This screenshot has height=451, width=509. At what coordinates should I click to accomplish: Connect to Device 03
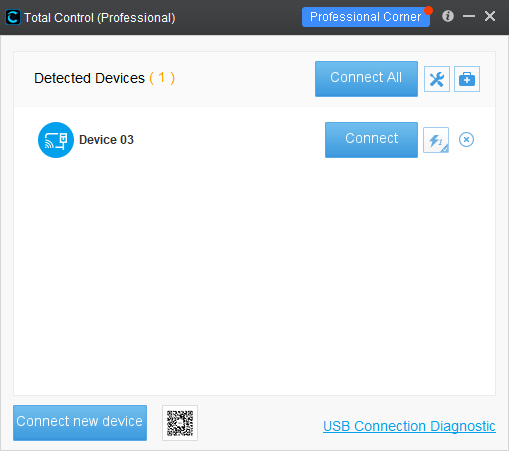371,140
